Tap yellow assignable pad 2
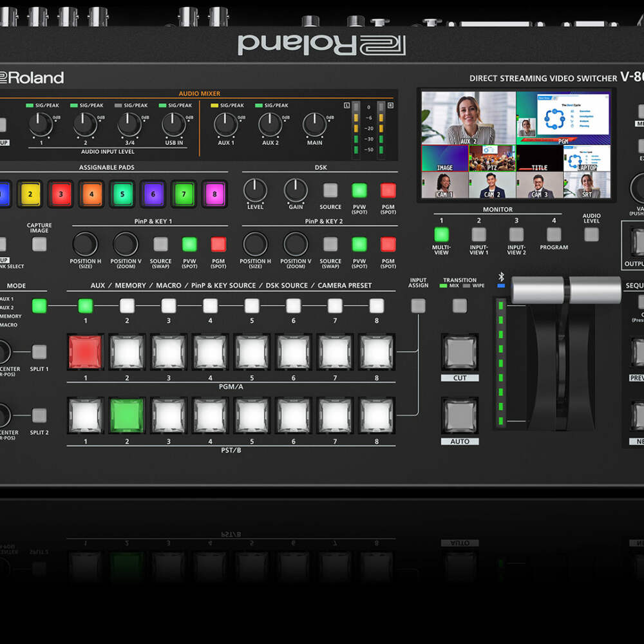The width and height of the screenshot is (644, 644). point(30,194)
